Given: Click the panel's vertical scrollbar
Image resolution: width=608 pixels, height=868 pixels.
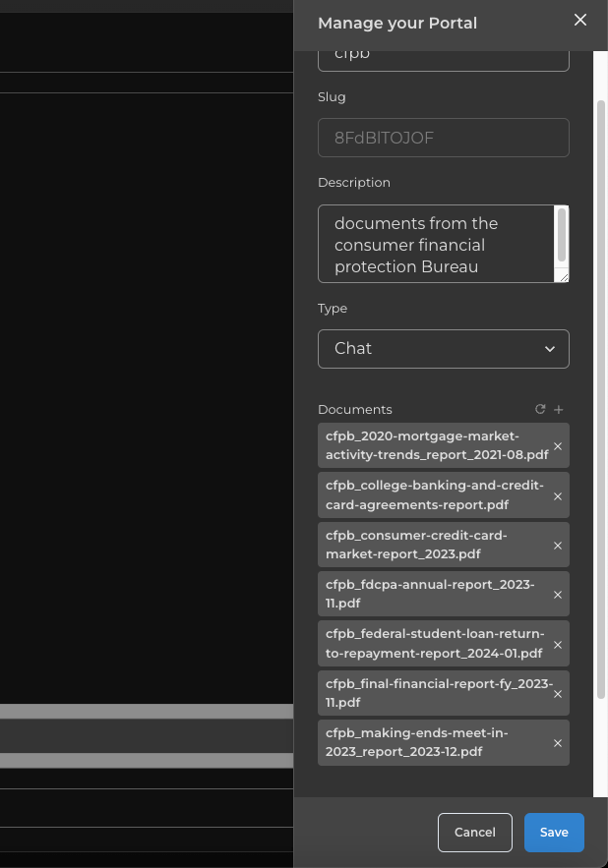Looking at the screenshot, I should tap(601, 393).
